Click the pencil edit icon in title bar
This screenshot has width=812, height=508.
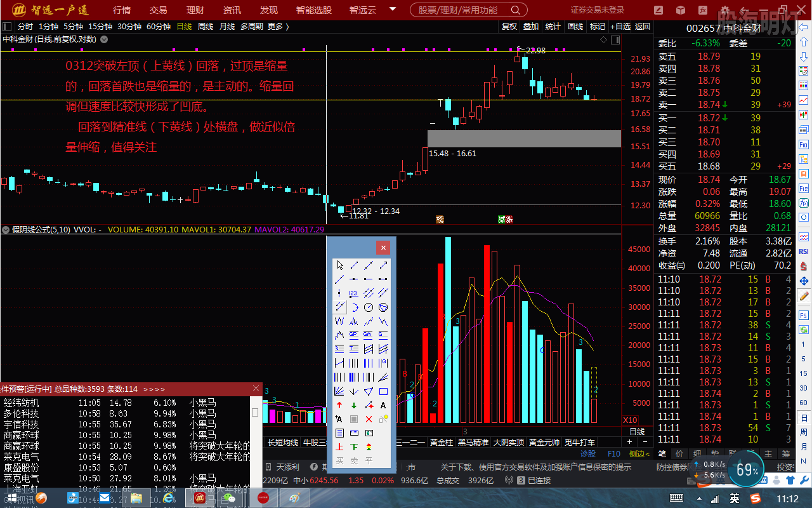(x=658, y=10)
